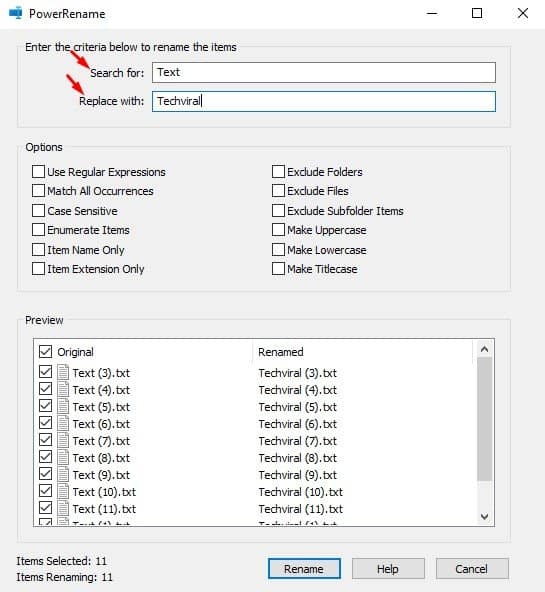Click the Rename button
545x592 pixels.
pos(304,569)
